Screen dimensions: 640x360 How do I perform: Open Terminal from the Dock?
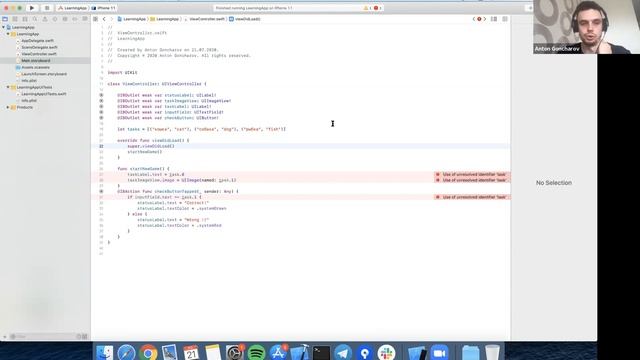click(321, 353)
